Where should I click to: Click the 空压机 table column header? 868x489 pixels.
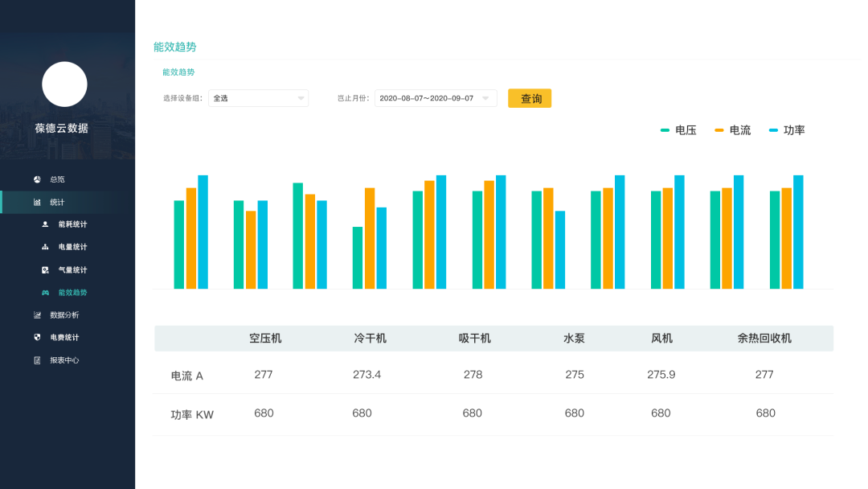[265, 339]
